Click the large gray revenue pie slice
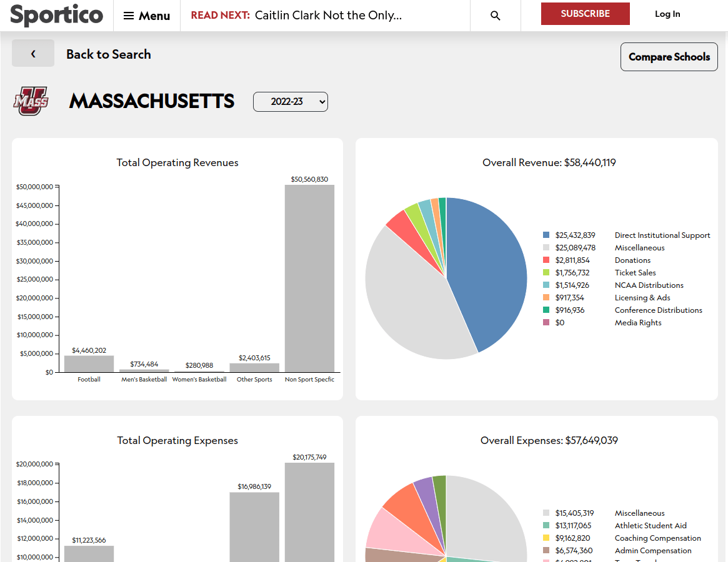728x562 pixels. click(x=409, y=307)
